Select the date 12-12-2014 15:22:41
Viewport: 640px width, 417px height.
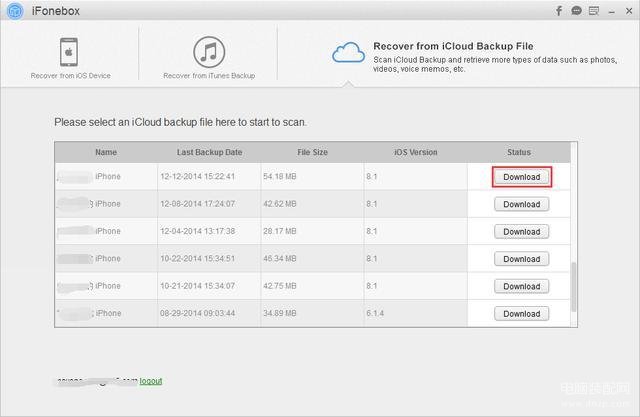click(x=198, y=176)
